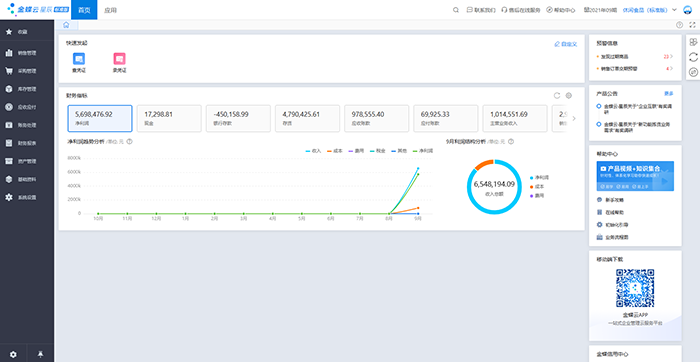Viewport: 700px width, 362px height.
Task: Toggle 净利润 in donut chart legend
Action: (539, 178)
